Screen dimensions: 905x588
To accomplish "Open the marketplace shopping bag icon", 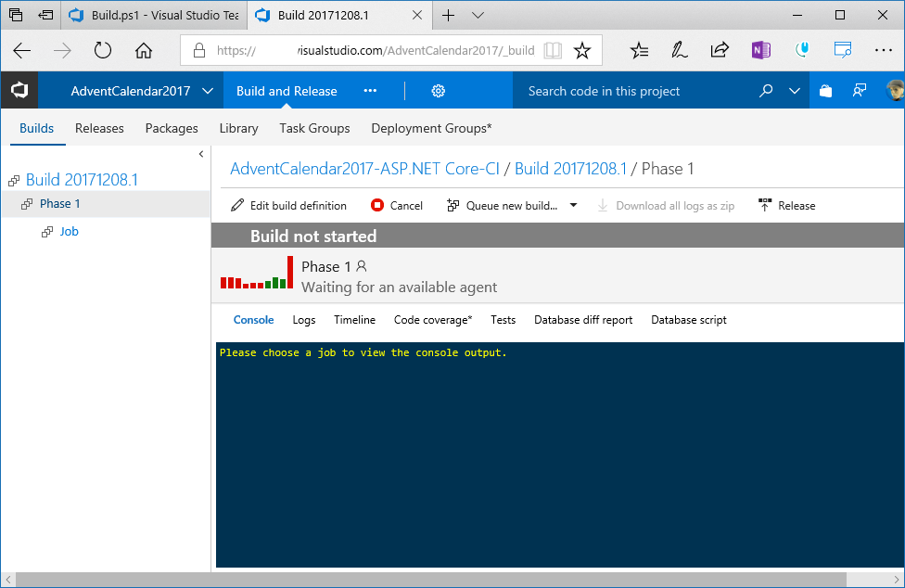I will coord(826,91).
